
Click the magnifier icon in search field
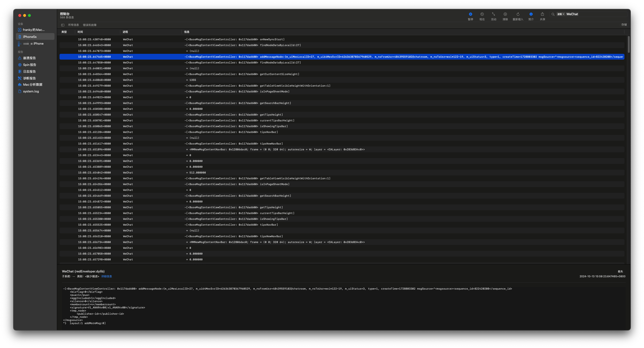tap(553, 14)
